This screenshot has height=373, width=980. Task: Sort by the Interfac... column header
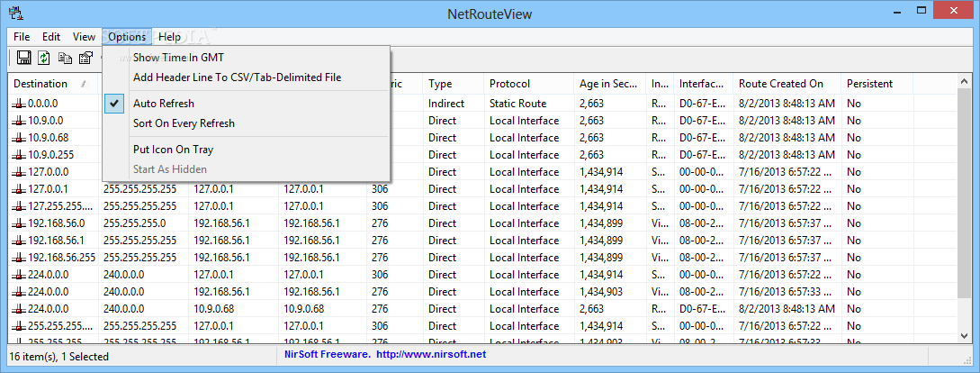(704, 84)
